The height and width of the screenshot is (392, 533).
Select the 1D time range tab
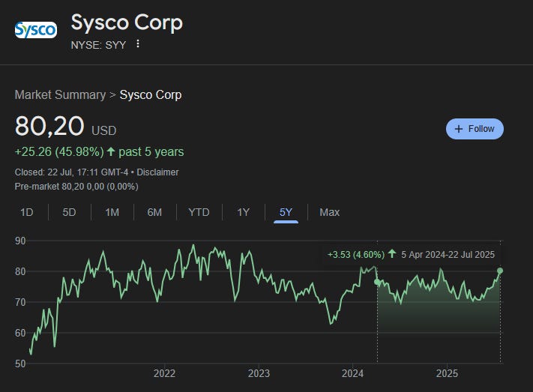[26, 212]
